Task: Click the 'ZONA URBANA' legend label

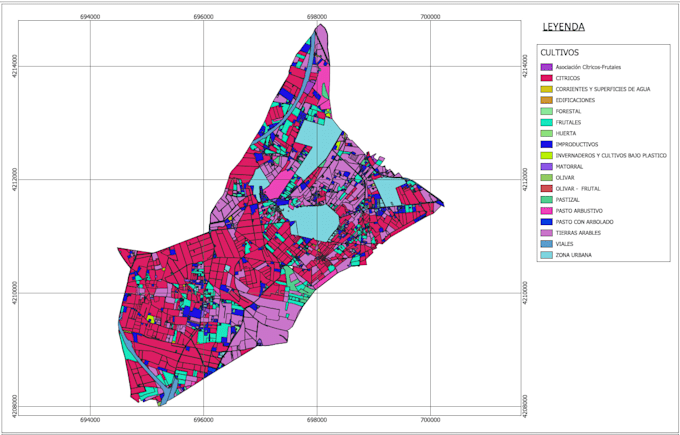Action: point(573,255)
